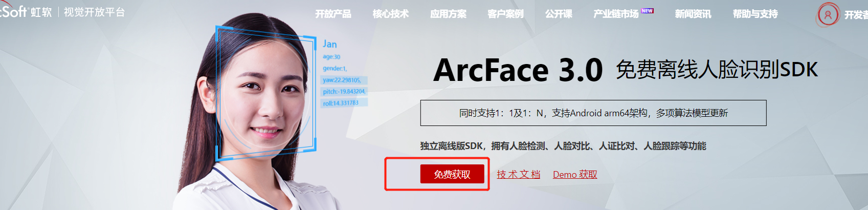Click the ArcSoft 虹软 logo

pos(26,12)
